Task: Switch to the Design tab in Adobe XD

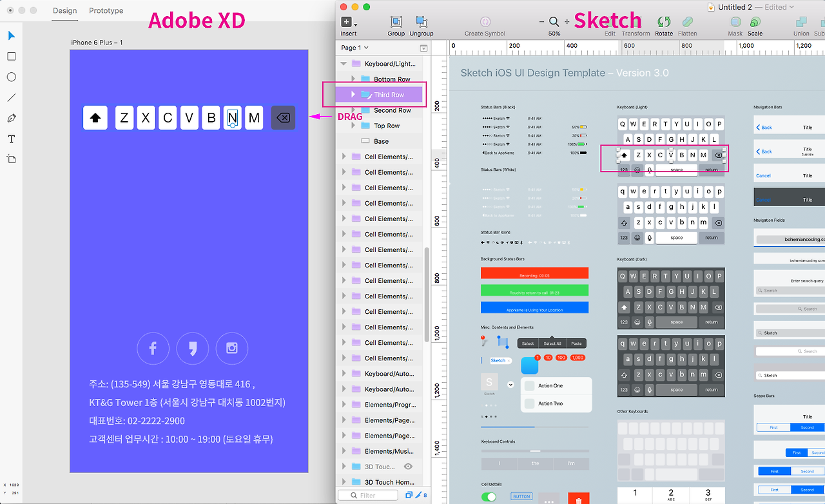Action: coord(64,10)
